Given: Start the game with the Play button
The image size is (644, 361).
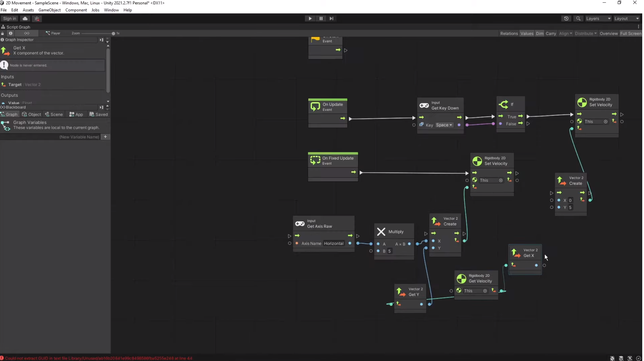Looking at the screenshot, I should coord(311,18).
